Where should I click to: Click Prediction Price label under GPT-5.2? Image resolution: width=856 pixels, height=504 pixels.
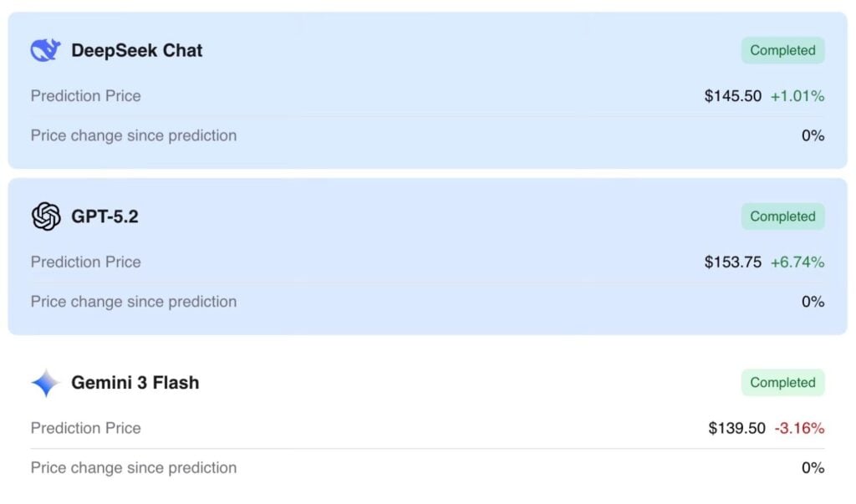click(x=86, y=262)
